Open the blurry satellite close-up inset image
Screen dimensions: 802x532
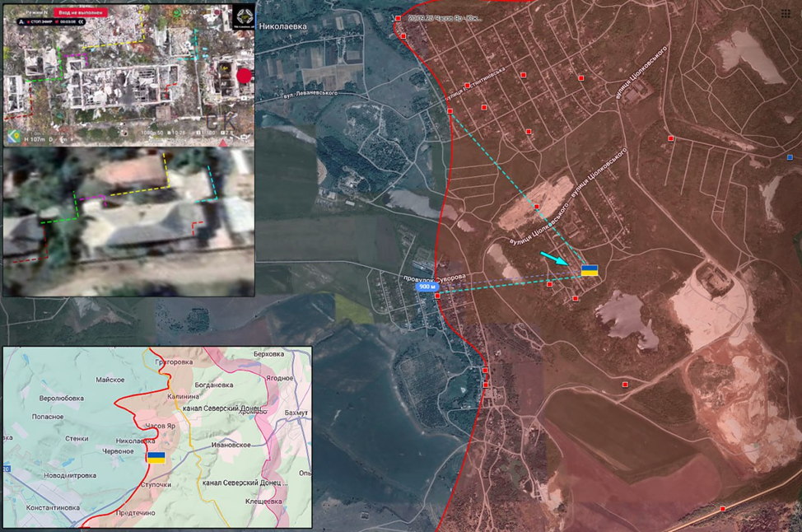tap(128, 222)
